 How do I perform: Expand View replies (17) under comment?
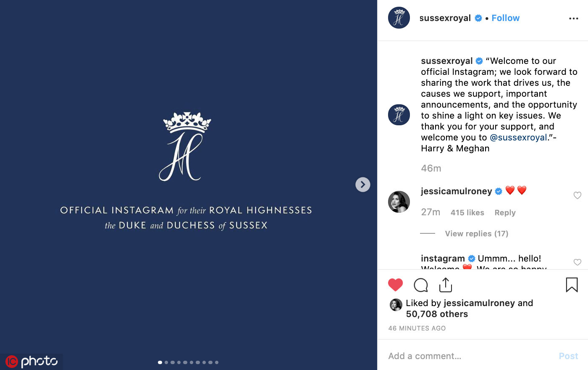point(476,234)
